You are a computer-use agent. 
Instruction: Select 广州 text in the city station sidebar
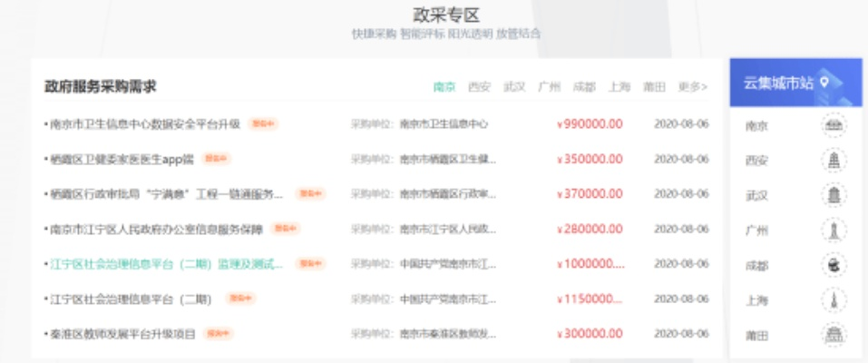point(756,231)
